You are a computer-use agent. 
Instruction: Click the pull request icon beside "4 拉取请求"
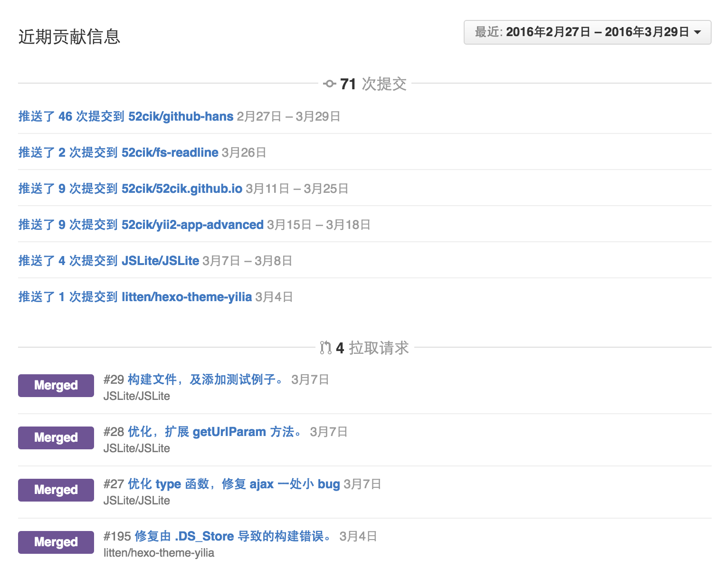coord(326,347)
